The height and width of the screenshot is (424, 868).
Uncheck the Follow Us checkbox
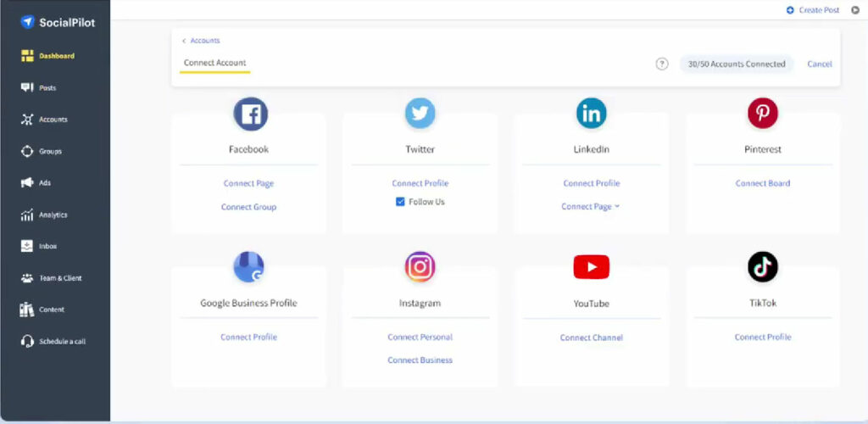click(400, 202)
